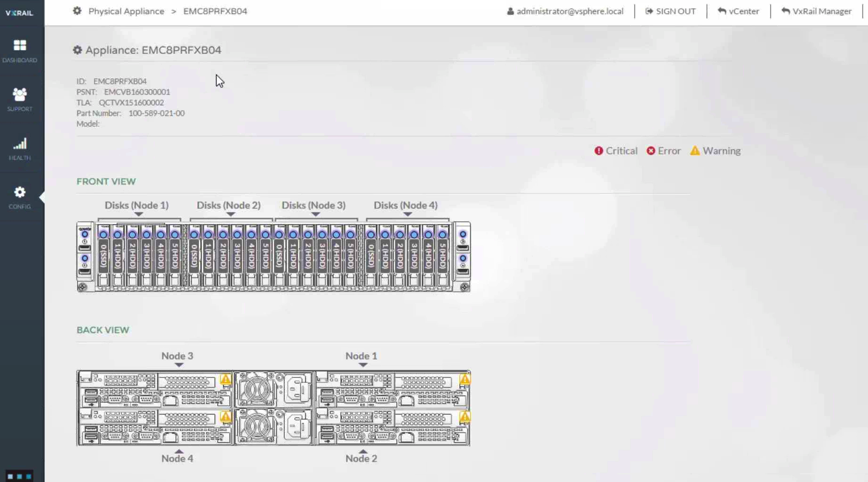Click Node 1 warning triangle icon

pos(465,379)
